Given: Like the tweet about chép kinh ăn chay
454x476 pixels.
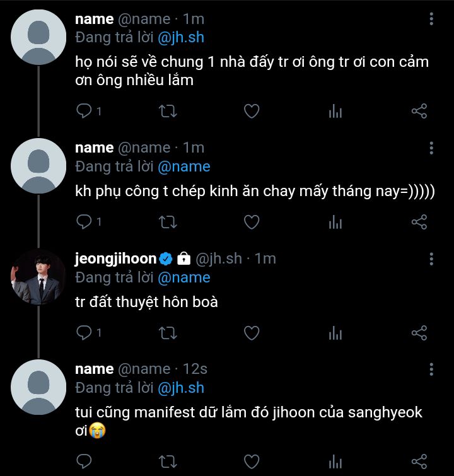Looking at the screenshot, I should pos(252,222).
